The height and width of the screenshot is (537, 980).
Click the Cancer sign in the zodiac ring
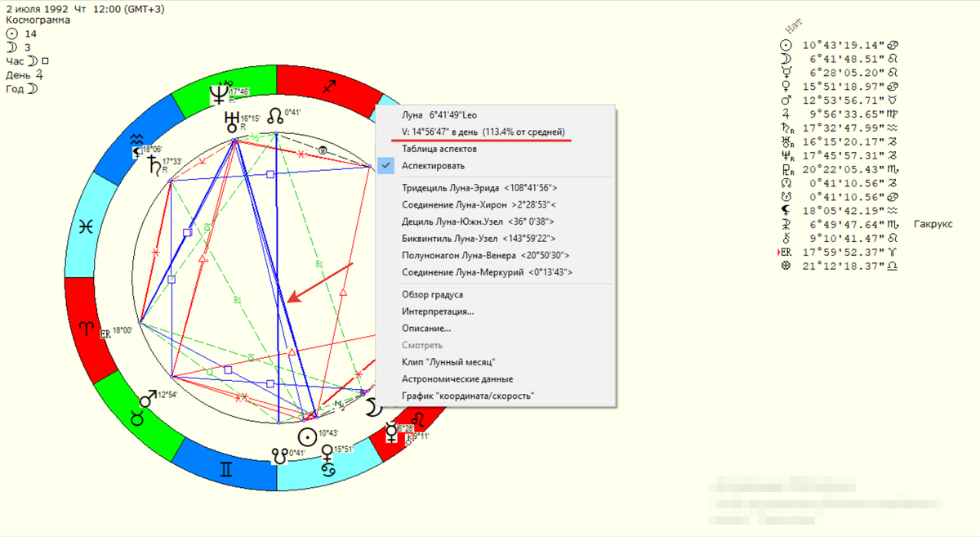click(327, 469)
